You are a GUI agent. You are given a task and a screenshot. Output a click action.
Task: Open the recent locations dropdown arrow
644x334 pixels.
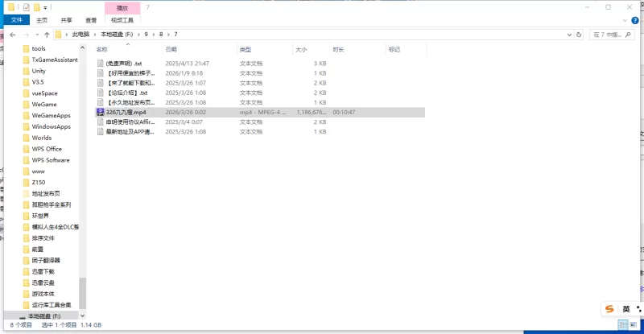[37, 35]
